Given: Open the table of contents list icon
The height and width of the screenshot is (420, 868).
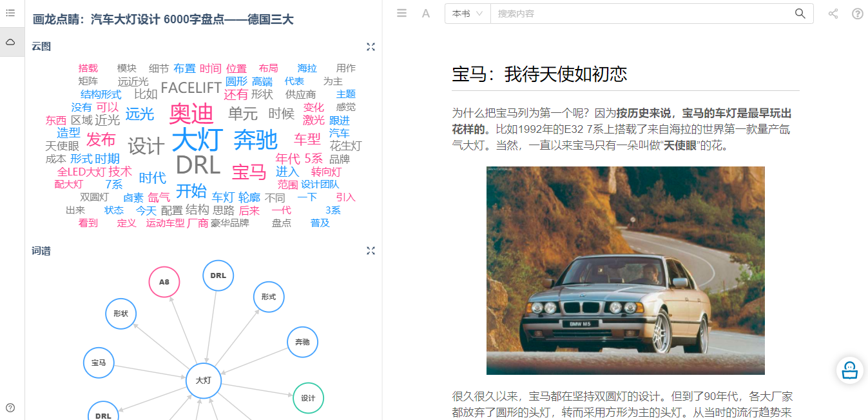Looking at the screenshot, I should [10, 13].
